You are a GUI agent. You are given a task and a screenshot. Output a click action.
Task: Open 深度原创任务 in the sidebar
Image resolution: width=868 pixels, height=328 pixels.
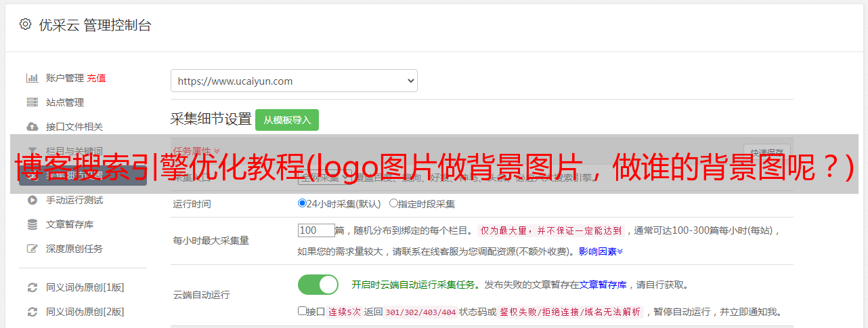click(74, 249)
